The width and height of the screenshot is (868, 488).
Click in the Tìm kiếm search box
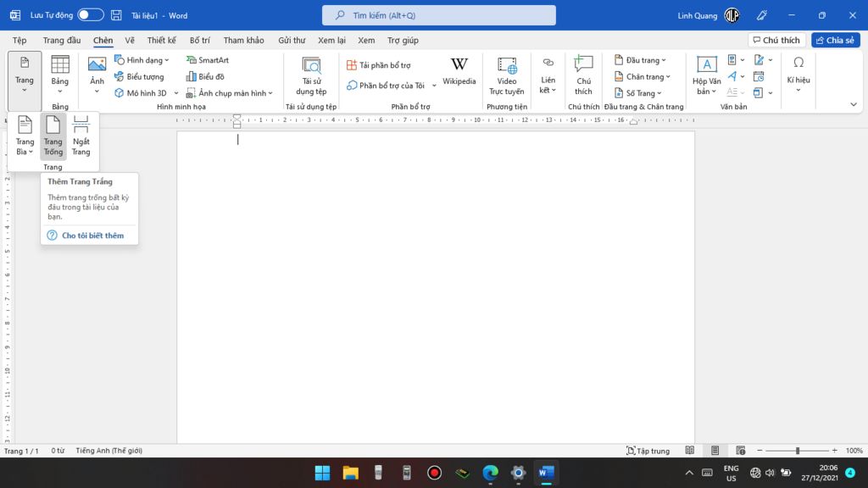[439, 15]
